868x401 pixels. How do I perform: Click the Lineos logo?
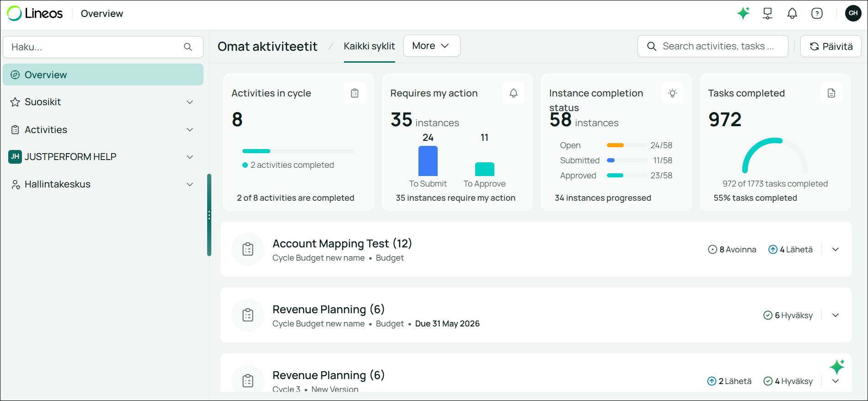coord(35,13)
